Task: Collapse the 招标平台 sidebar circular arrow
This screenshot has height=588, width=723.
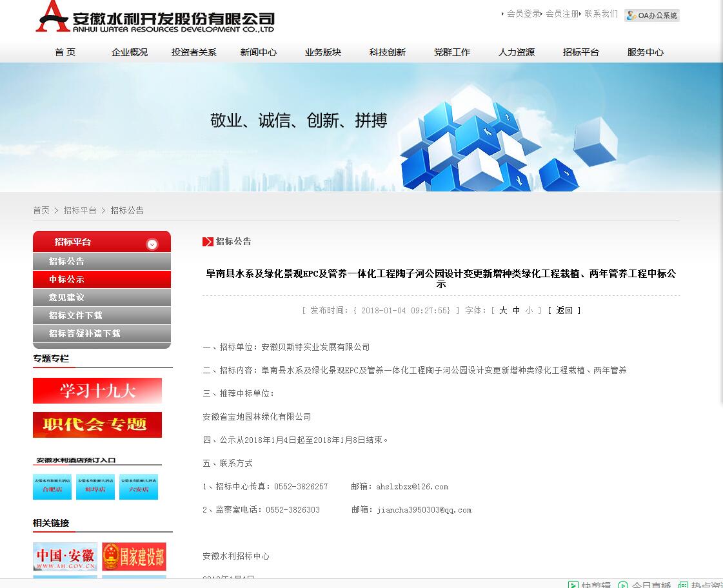Action: 152,244
